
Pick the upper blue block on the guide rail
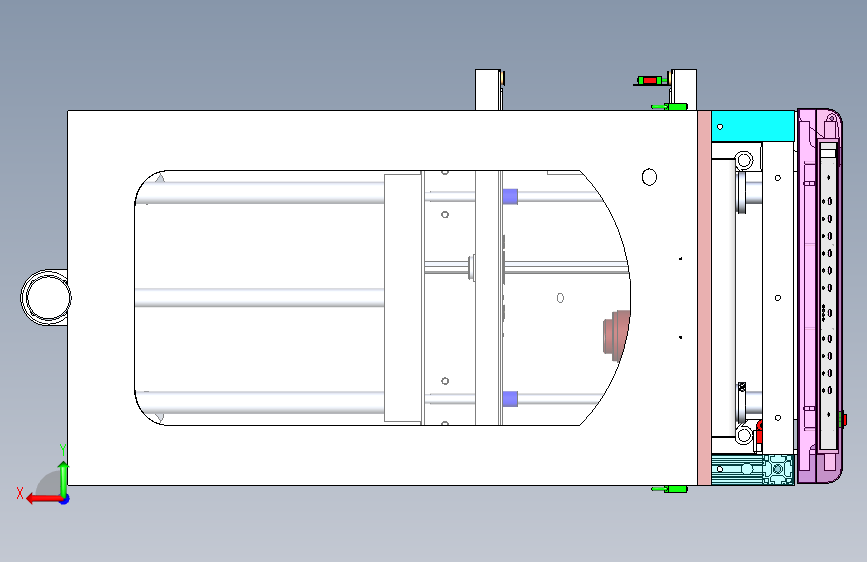coord(510,196)
